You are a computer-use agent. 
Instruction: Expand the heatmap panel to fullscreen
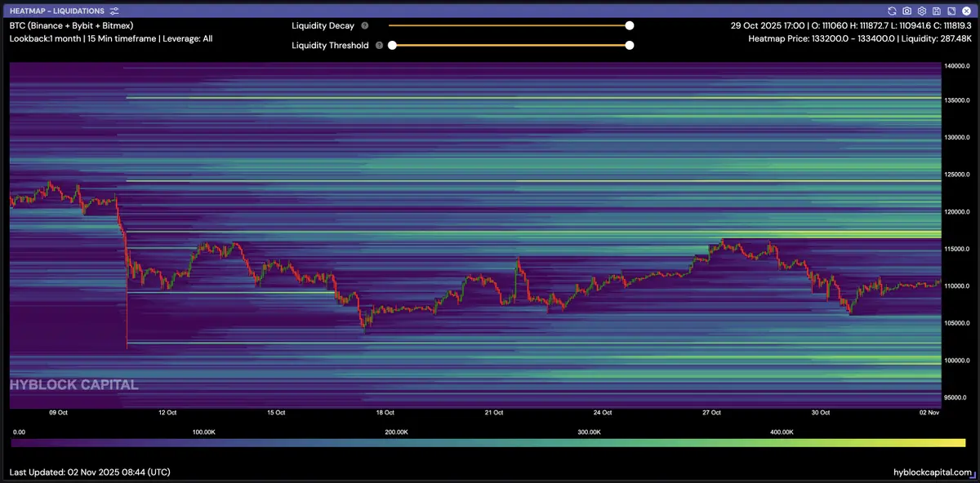951,11
